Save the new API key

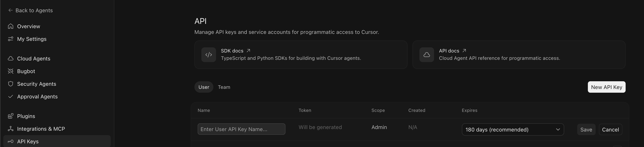click(586, 129)
